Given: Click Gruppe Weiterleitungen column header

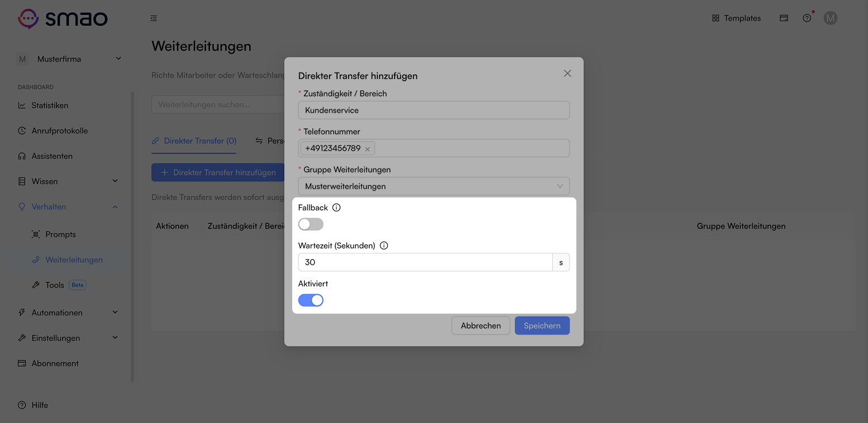Looking at the screenshot, I should coord(741,226).
